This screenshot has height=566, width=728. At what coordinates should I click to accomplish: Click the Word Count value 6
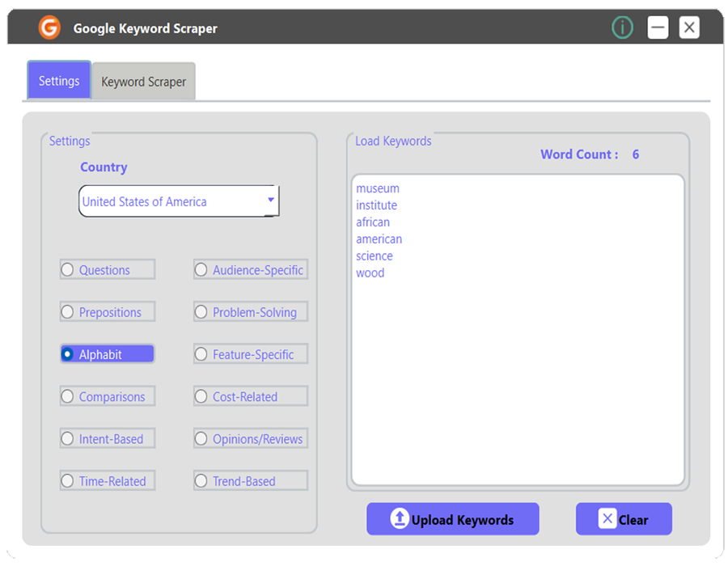click(x=636, y=154)
